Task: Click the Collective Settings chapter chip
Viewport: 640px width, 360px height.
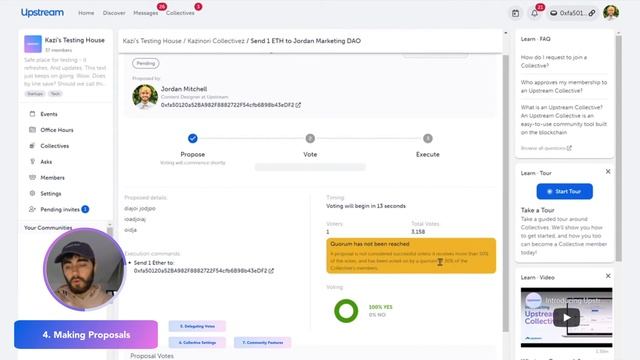Action: coord(197,342)
